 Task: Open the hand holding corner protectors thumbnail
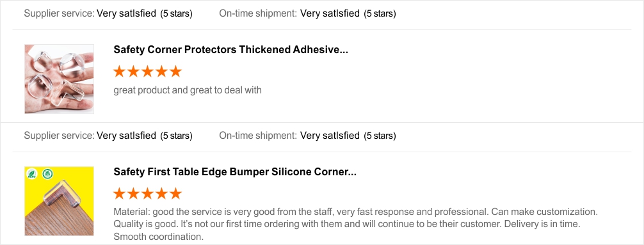pyautogui.click(x=59, y=79)
